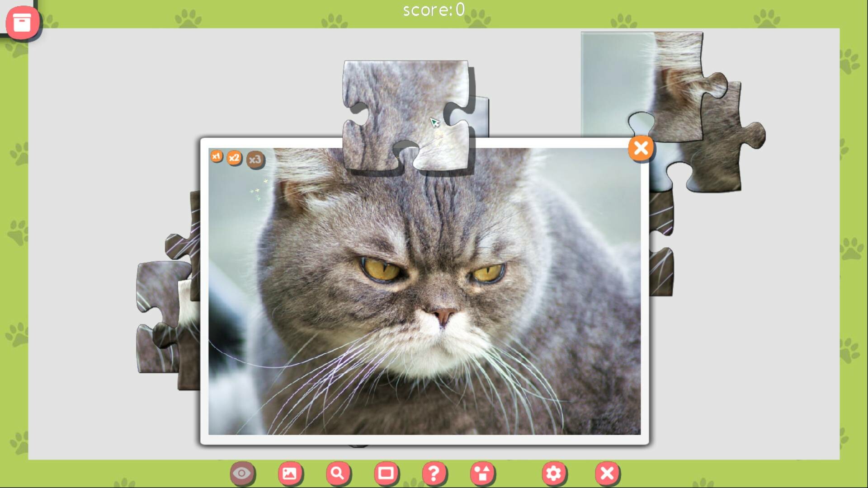Open the settings gear
The image size is (868, 488).
554,473
